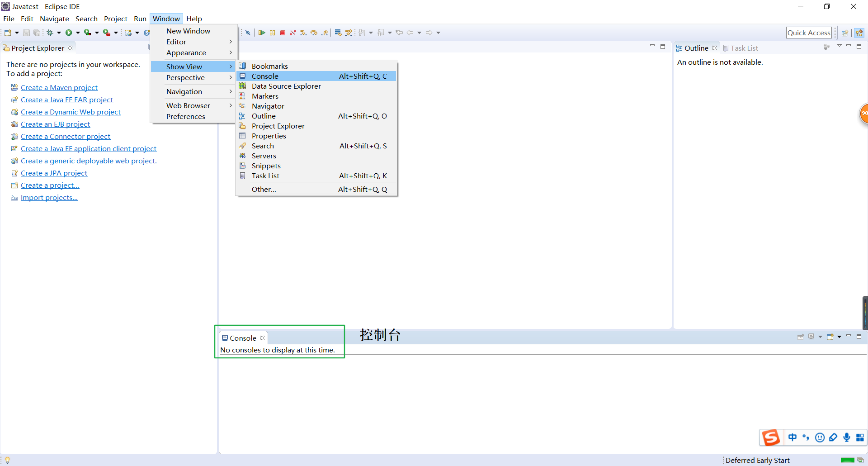The height and width of the screenshot is (466, 868).
Task: Click Create a Connector project link
Action: (x=66, y=136)
